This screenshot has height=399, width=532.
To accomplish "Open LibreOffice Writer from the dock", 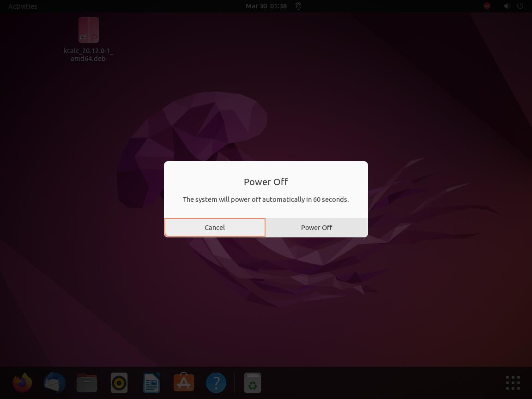I will click(151, 383).
